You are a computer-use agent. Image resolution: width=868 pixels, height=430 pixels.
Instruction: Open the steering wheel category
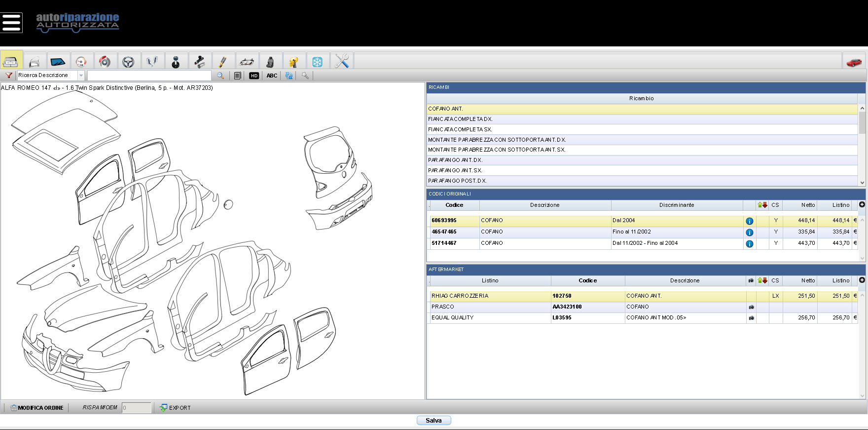[x=128, y=62]
